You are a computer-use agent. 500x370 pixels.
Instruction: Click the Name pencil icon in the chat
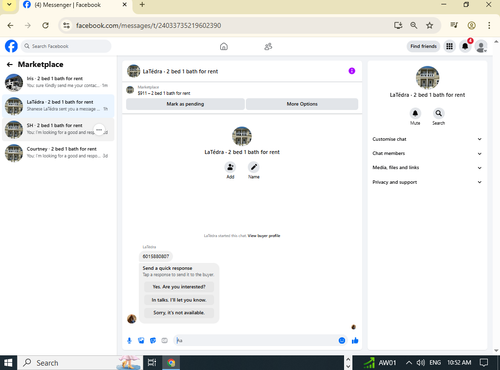tap(254, 167)
